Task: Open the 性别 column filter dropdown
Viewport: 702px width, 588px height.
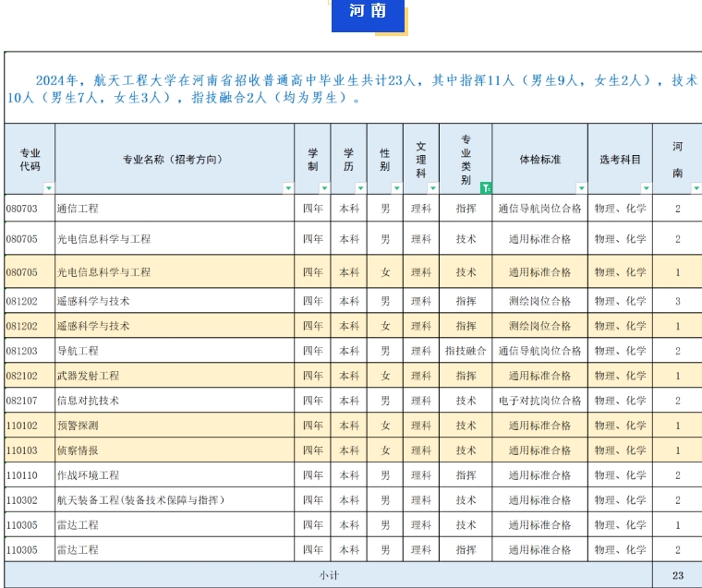Action: pyautogui.click(x=396, y=188)
